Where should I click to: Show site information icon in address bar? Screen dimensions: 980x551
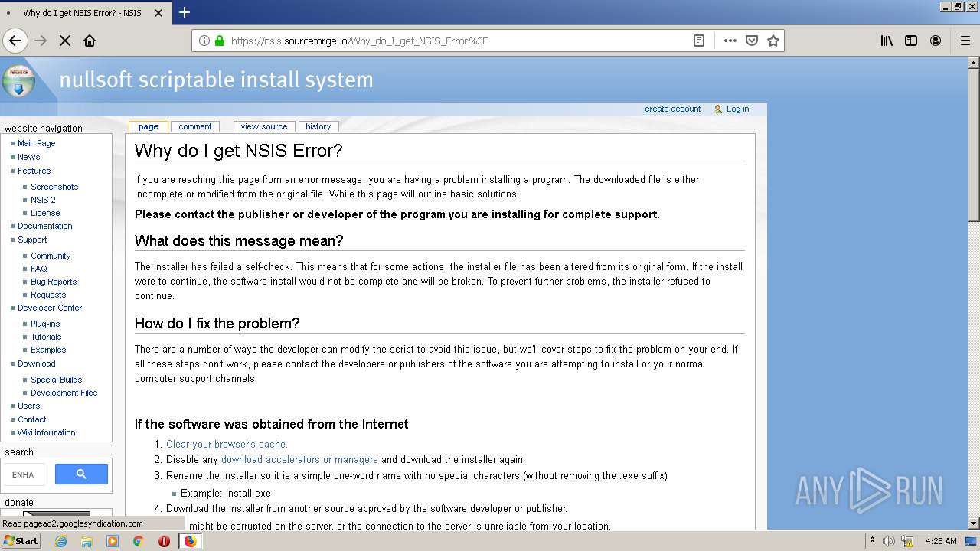point(204,41)
